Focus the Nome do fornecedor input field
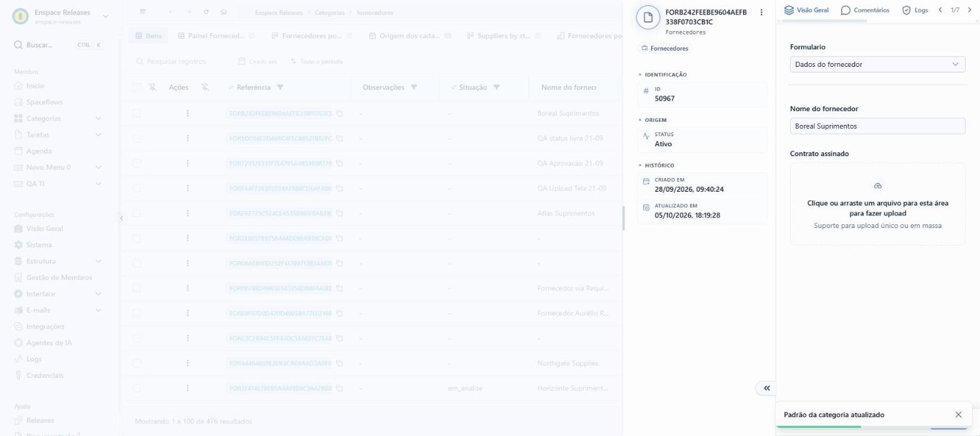980x436 pixels. (x=877, y=126)
